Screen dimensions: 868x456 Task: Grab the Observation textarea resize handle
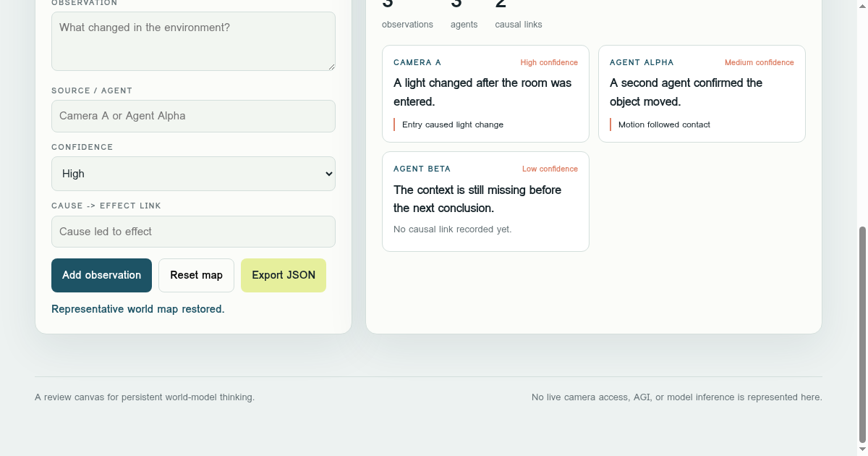[331, 67]
